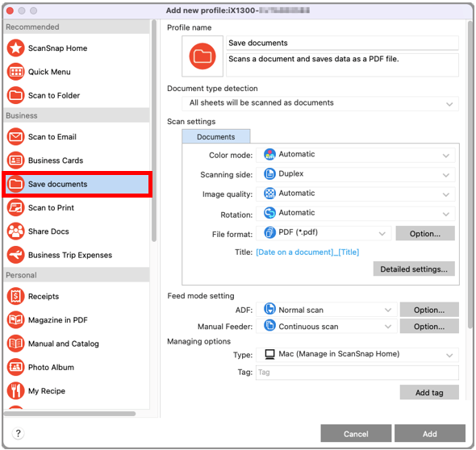Choose Photo Album profile label
This screenshot has height=450, width=476.
pyautogui.click(x=51, y=367)
